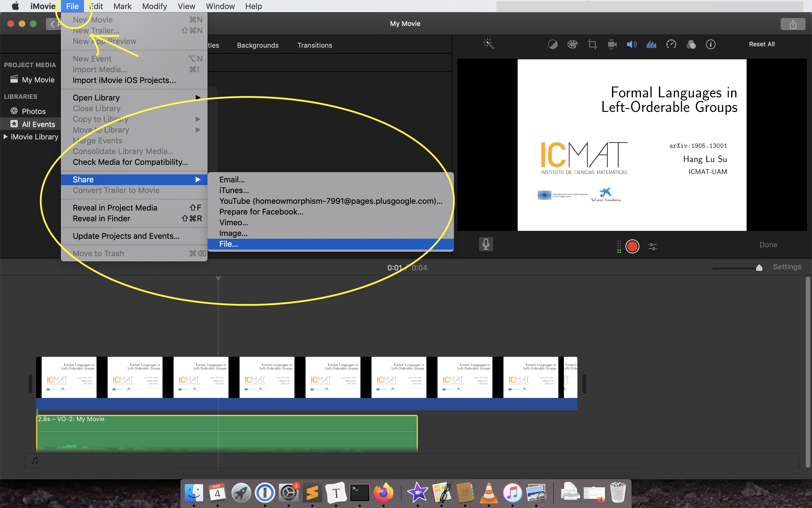Image resolution: width=812 pixels, height=508 pixels.
Task: Expand the Open Library submenu
Action: 134,98
